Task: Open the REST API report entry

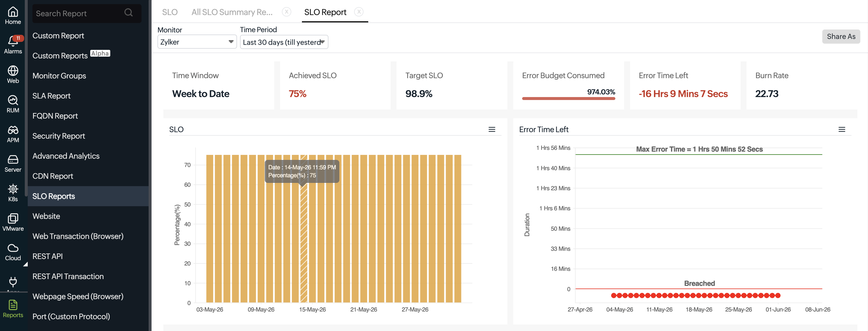Action: [x=47, y=256]
